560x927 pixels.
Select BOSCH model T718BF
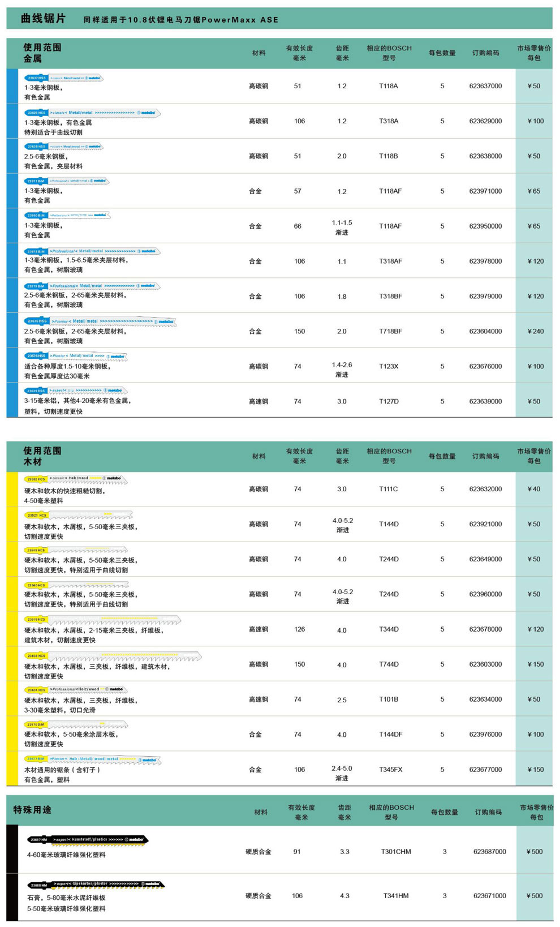click(x=391, y=332)
